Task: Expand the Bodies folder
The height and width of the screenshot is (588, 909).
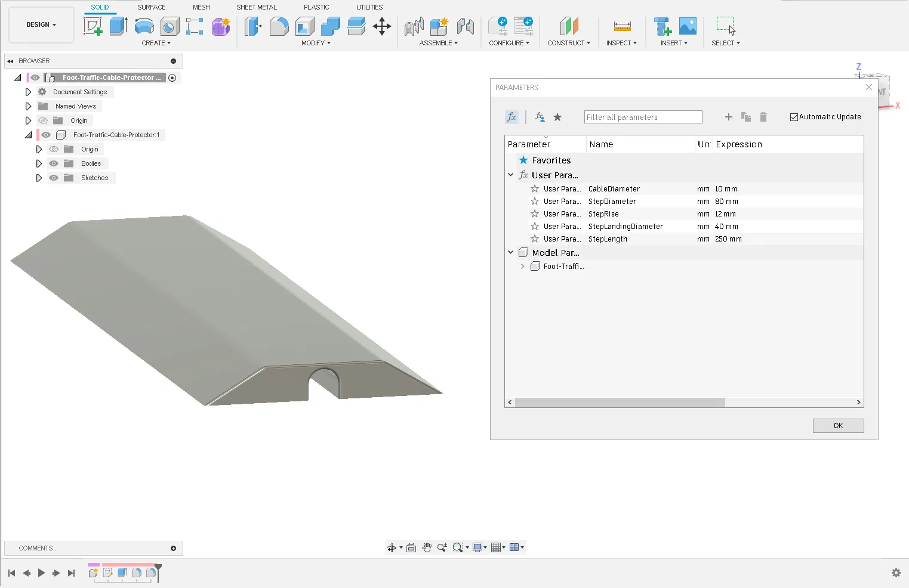Action: click(39, 163)
